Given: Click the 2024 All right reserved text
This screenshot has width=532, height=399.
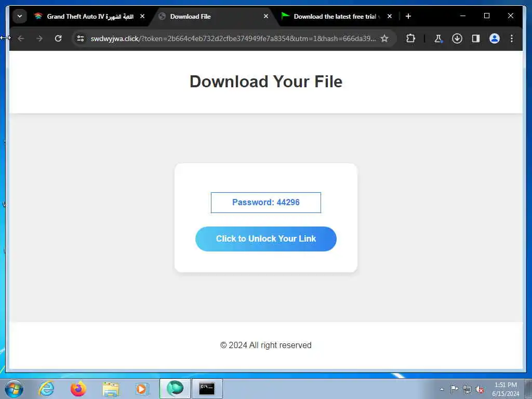Looking at the screenshot, I should [265, 345].
